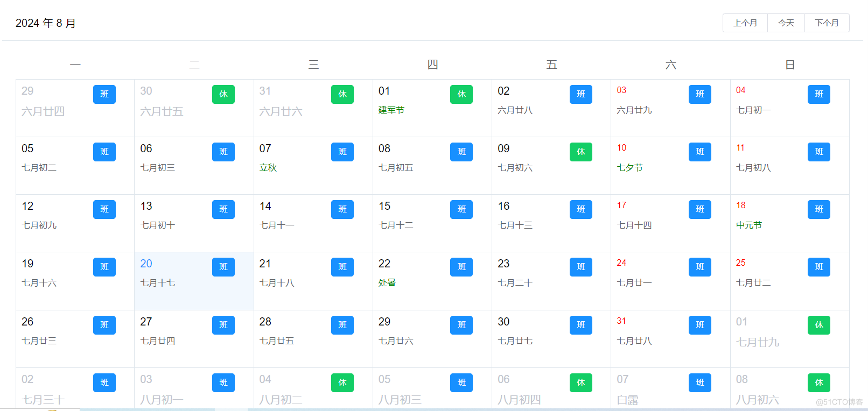Select date 06 七月初三
868x411 pixels.
(194, 166)
